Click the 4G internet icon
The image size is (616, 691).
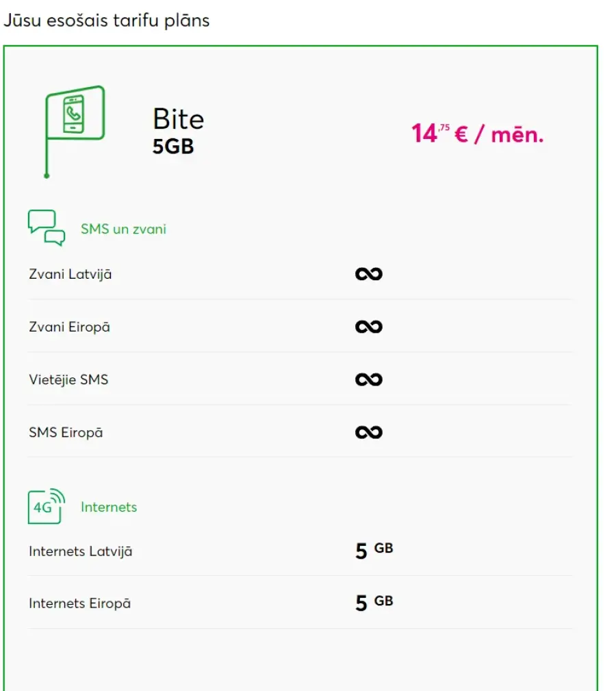point(47,506)
